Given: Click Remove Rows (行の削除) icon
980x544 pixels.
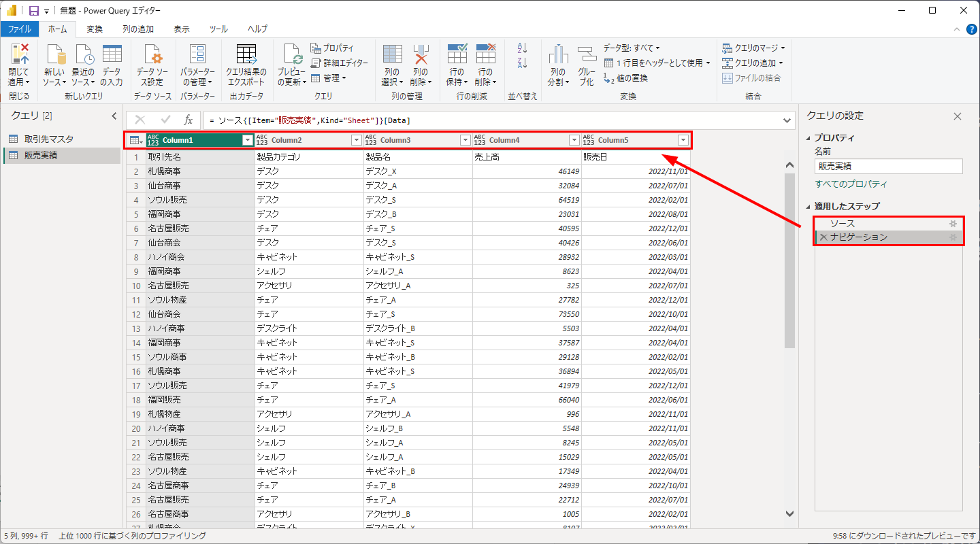Looking at the screenshot, I should coord(485,54).
